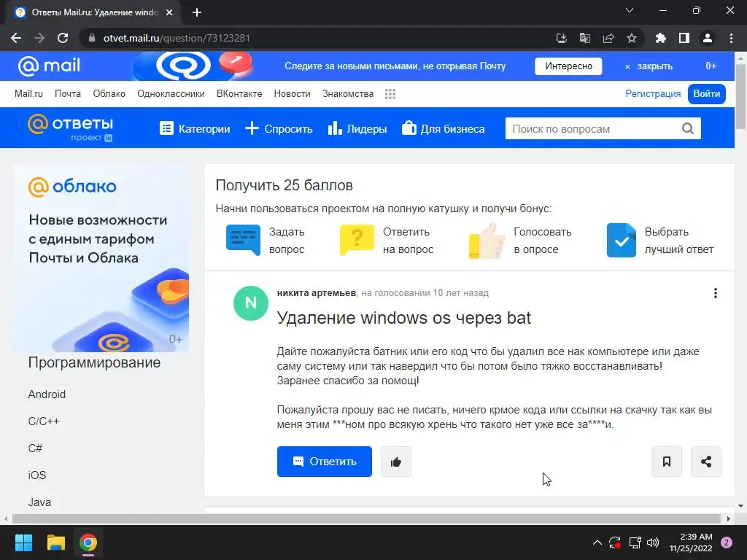
Task: Open the iOS subcategory
Action: coord(37,475)
